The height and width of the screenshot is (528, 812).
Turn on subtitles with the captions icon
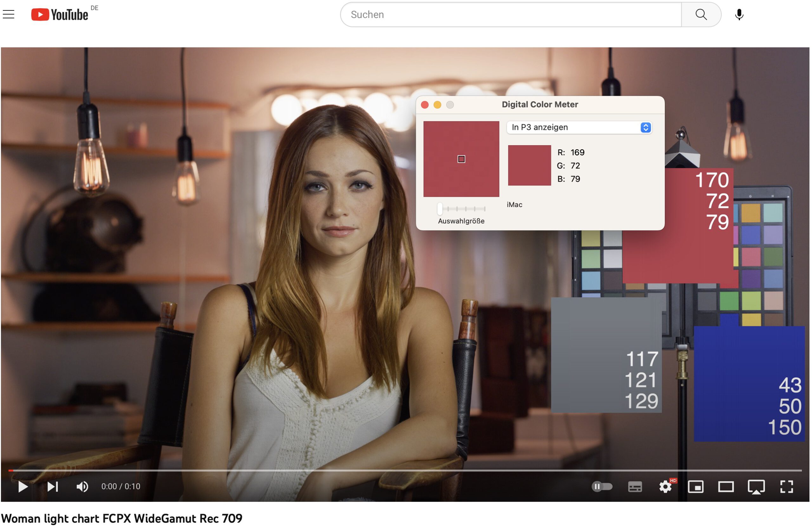tap(635, 487)
